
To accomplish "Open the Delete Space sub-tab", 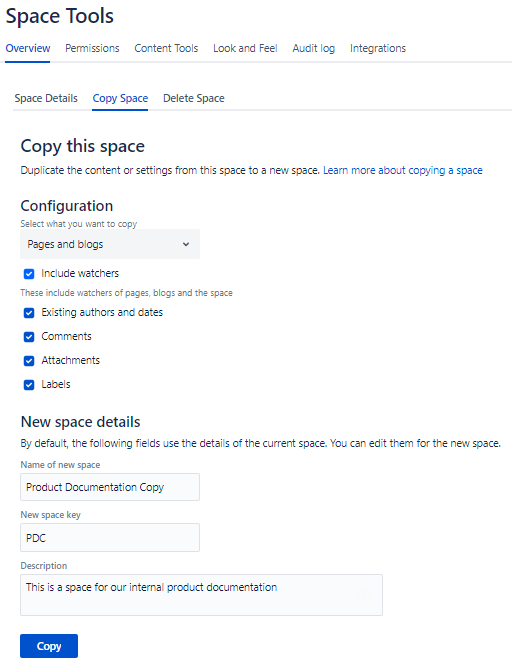I will coord(194,98).
